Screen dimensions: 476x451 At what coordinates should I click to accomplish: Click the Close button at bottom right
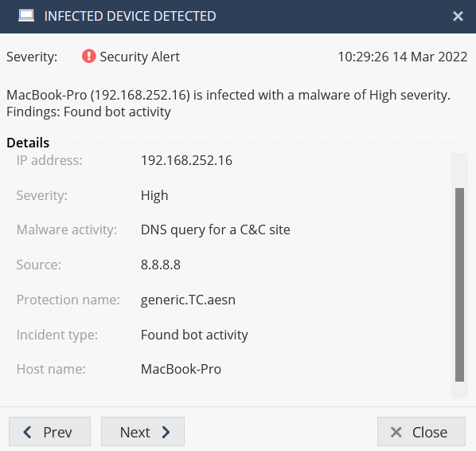[x=421, y=432]
